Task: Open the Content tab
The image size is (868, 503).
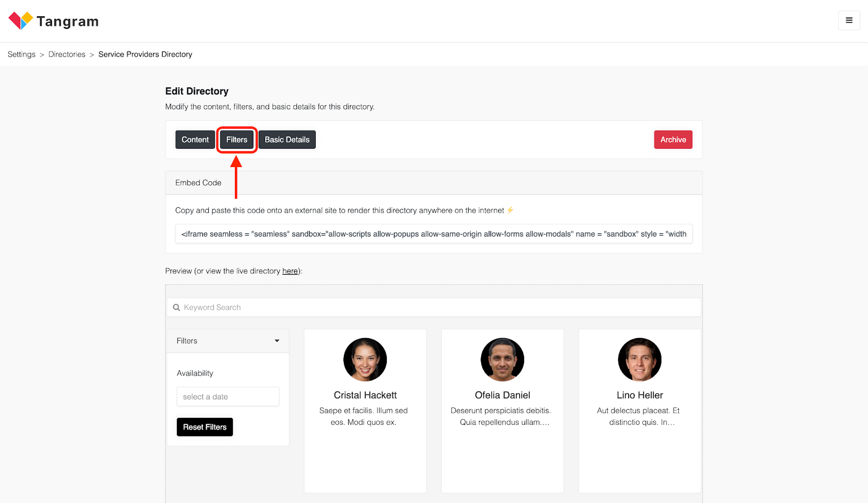Action: point(195,139)
